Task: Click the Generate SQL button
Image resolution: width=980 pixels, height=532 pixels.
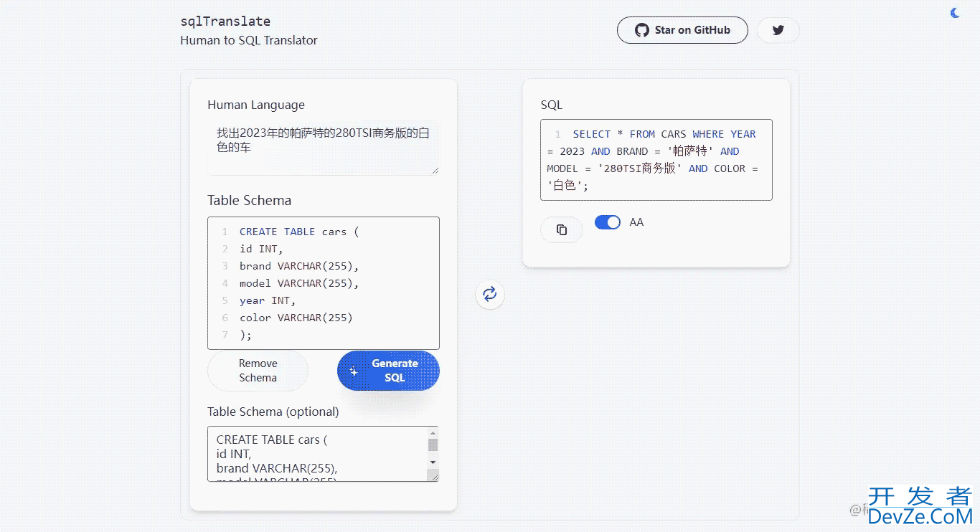Action: click(388, 371)
